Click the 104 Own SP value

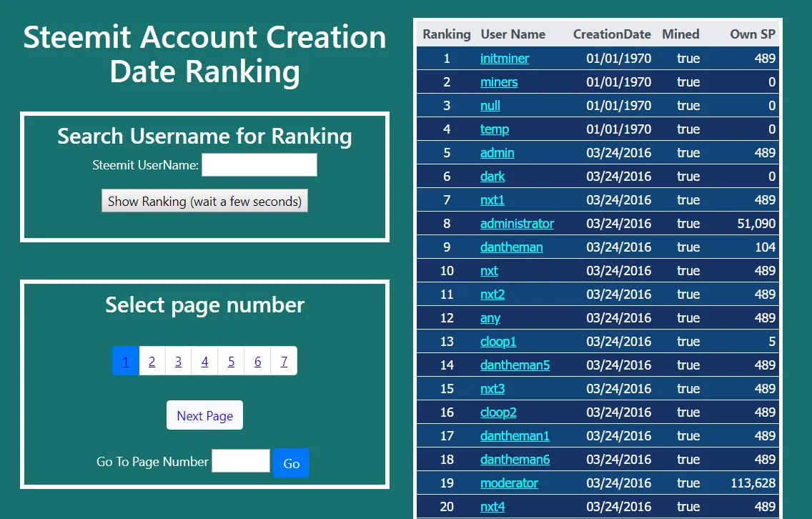click(x=765, y=247)
